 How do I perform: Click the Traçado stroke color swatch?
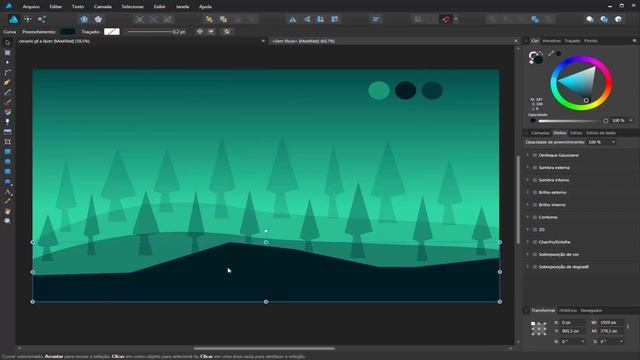click(x=112, y=31)
